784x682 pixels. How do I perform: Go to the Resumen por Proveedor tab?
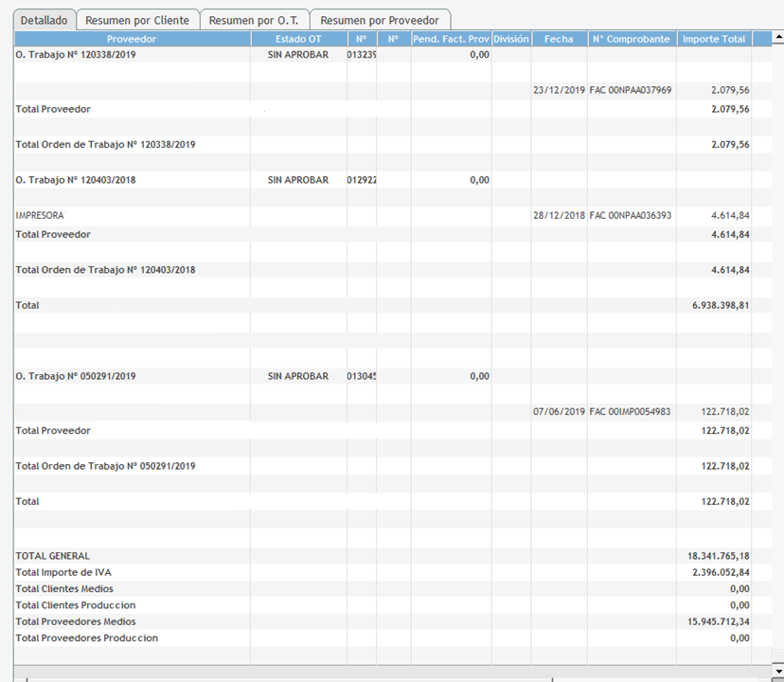tap(380, 20)
